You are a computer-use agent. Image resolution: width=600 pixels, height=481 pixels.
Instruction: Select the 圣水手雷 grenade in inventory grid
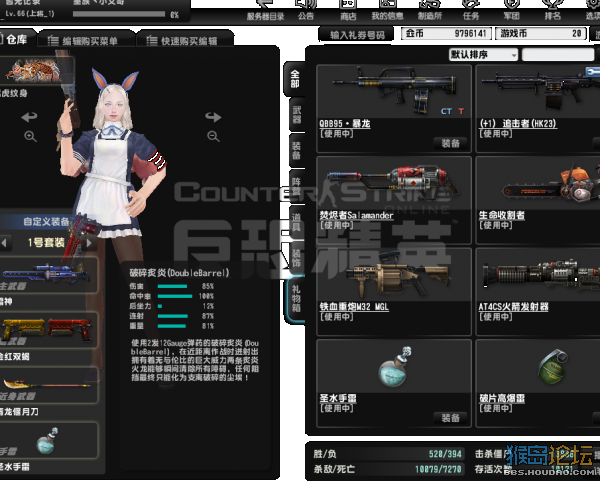394,383
